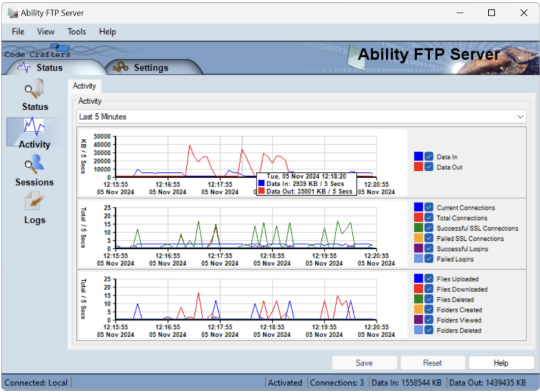Maximize the Ability FTP Server window

click(x=491, y=13)
